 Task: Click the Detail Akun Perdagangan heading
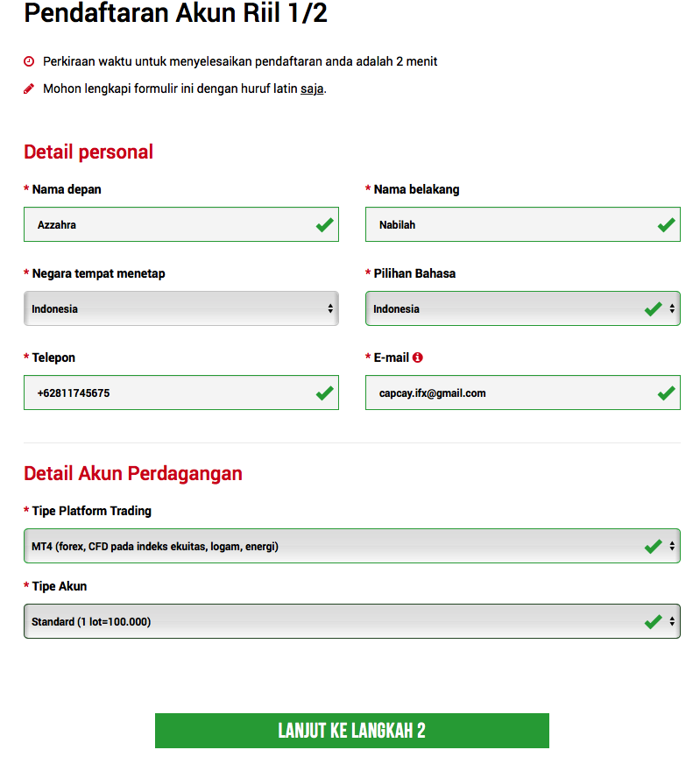[x=133, y=474]
